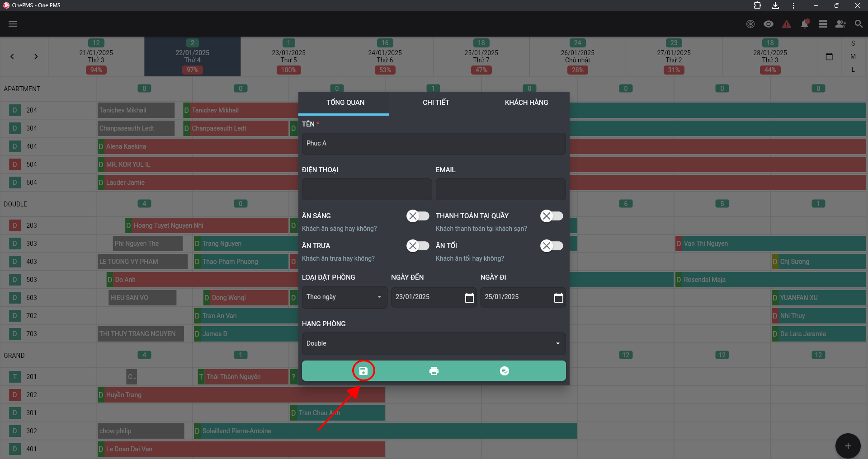Viewport: 868px width, 459px height.
Task: Click the print icon in booking dialog
Action: 434,371
